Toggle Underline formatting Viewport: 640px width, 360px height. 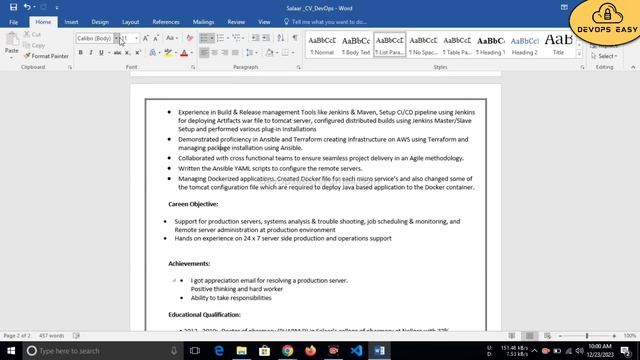click(x=101, y=53)
